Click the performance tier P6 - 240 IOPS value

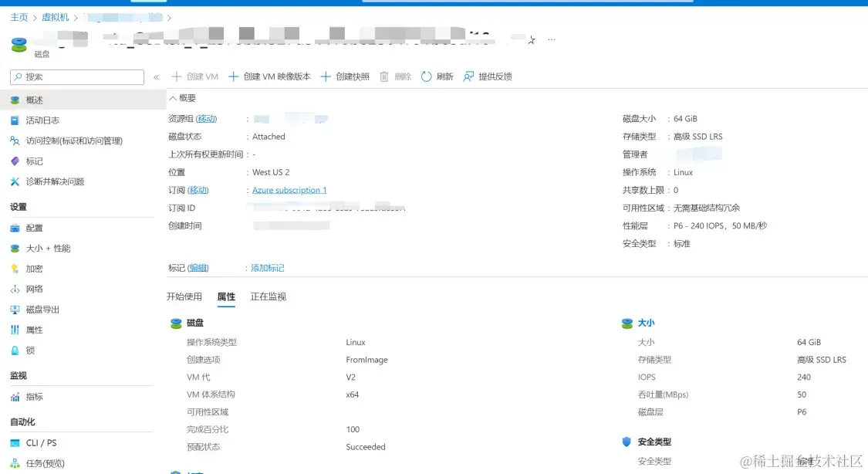(720, 226)
